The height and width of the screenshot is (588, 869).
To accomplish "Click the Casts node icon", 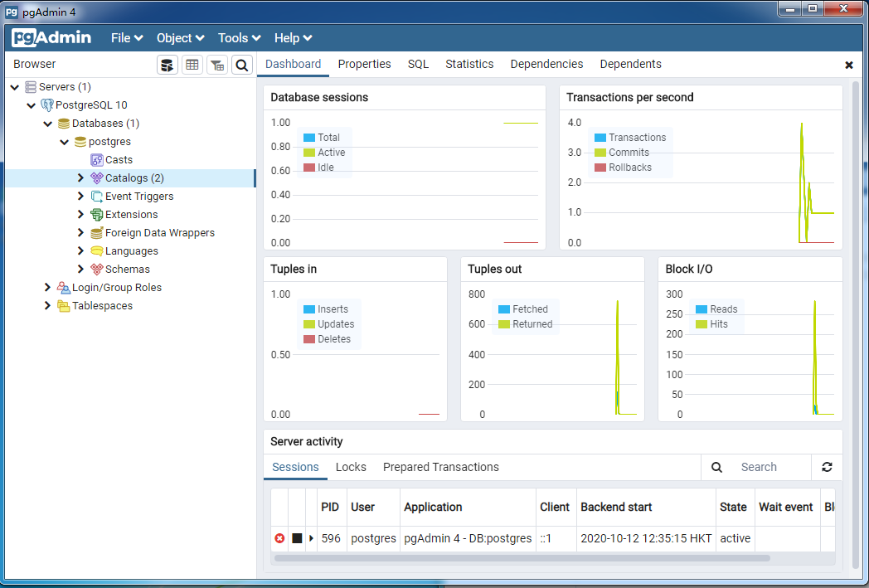I will 97,159.
